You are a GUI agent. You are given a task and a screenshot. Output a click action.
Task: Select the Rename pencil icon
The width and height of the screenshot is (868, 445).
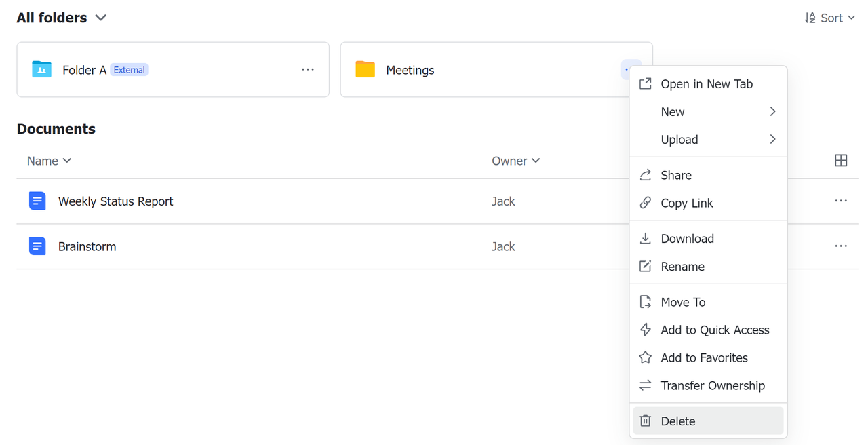click(x=645, y=266)
